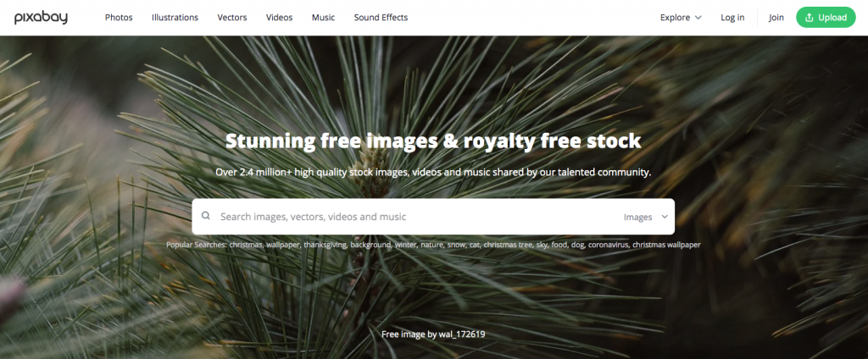868x359 pixels.
Task: Select popular search 'snow'
Action: tap(456, 245)
